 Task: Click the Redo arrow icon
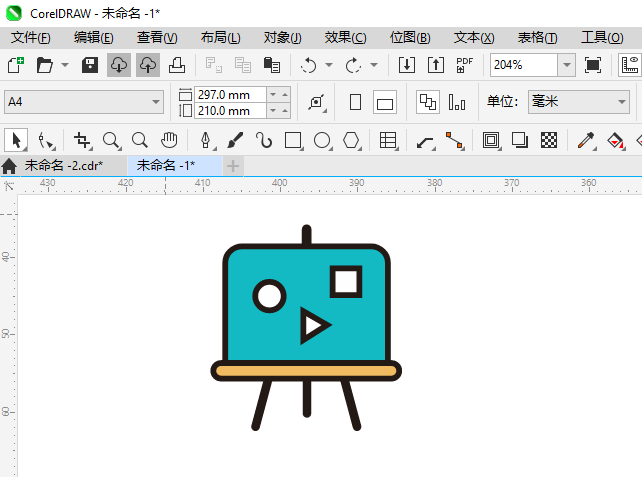353,65
